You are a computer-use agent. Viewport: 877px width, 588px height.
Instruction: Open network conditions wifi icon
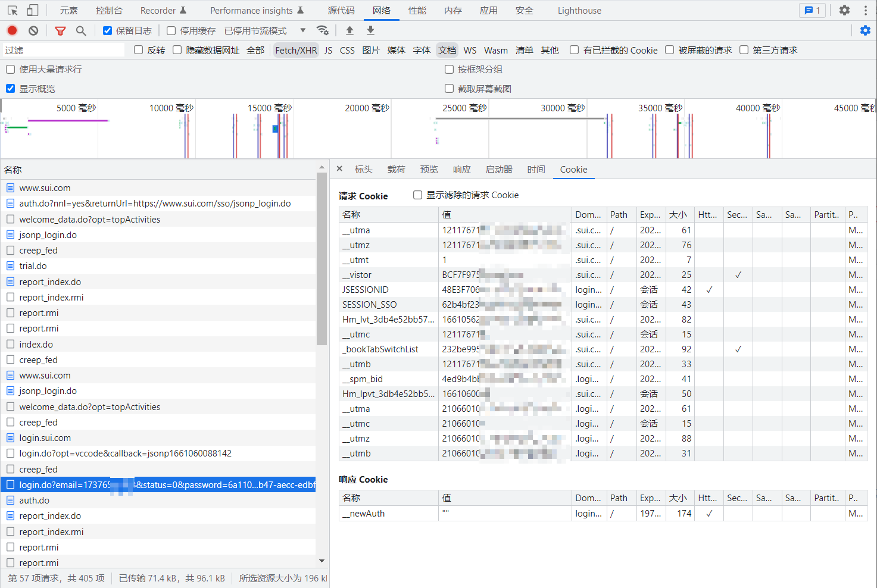point(323,30)
